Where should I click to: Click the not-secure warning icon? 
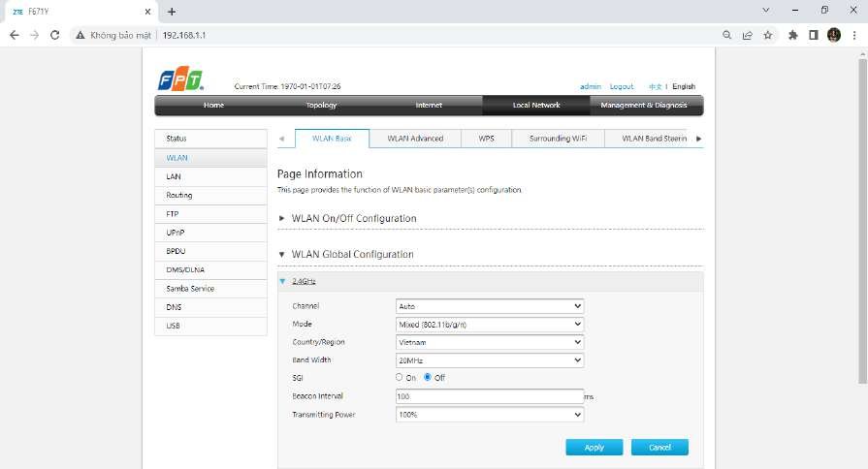pos(80,35)
